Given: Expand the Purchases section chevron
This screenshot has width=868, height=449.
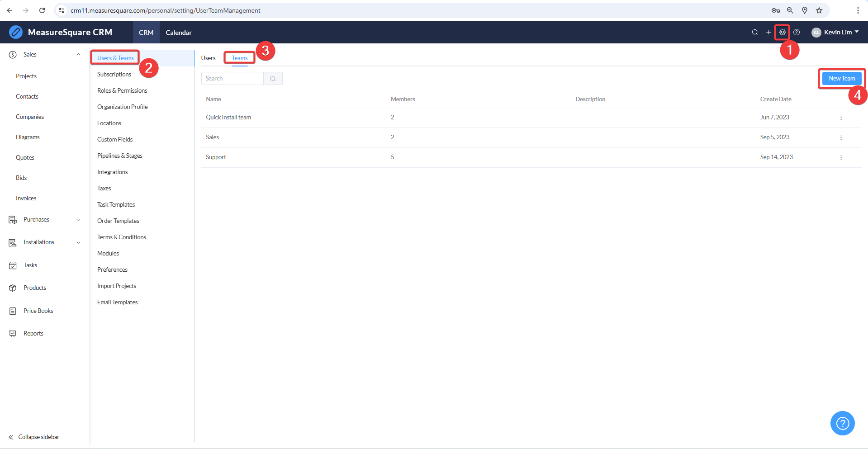Looking at the screenshot, I should pos(78,220).
